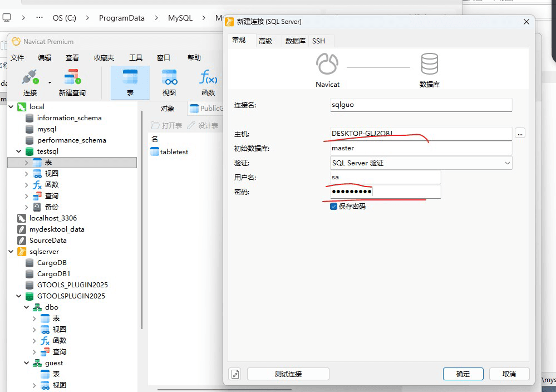Collapse the local connection tree node
556x392 pixels.
click(11, 106)
